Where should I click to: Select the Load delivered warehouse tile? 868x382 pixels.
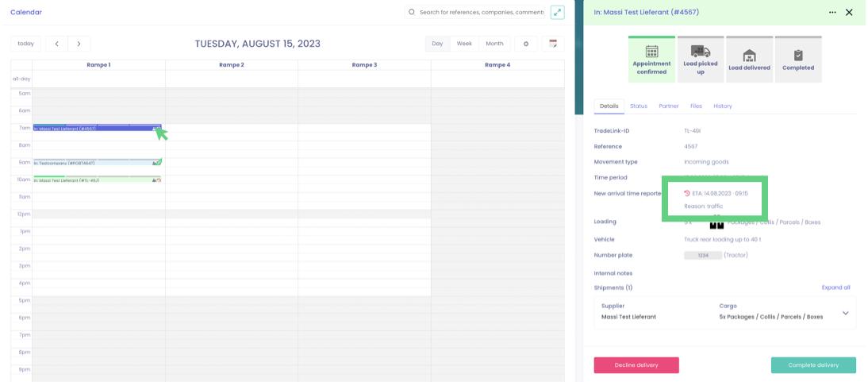click(749, 60)
